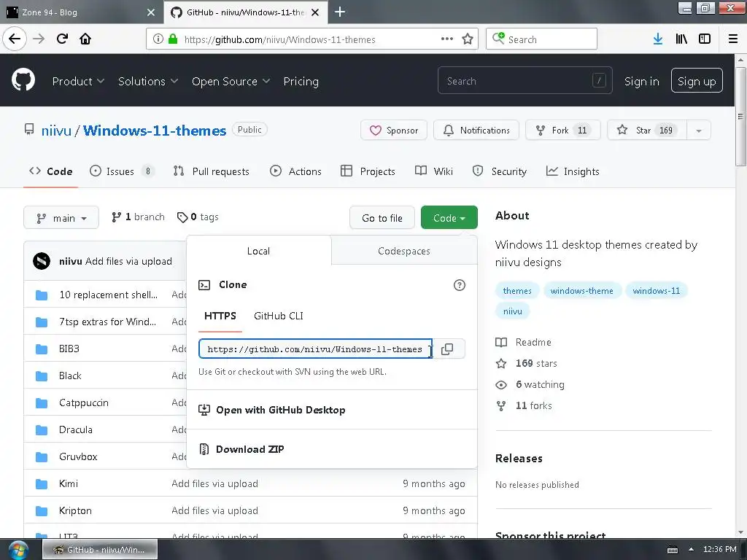Image resolution: width=747 pixels, height=560 pixels.
Task: Select the Code repository tab
Action: click(x=50, y=171)
